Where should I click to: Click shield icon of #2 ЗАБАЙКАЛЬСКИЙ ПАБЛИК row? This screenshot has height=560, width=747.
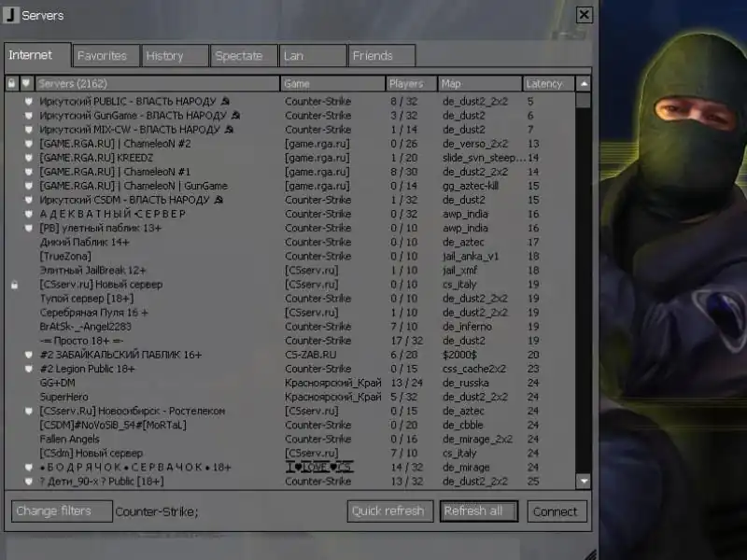pyautogui.click(x=29, y=355)
